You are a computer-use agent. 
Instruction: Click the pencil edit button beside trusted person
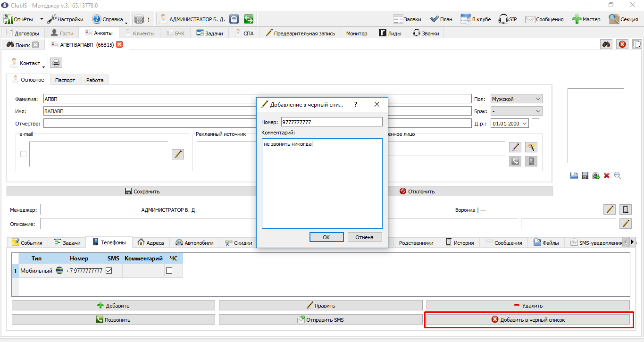click(x=515, y=147)
